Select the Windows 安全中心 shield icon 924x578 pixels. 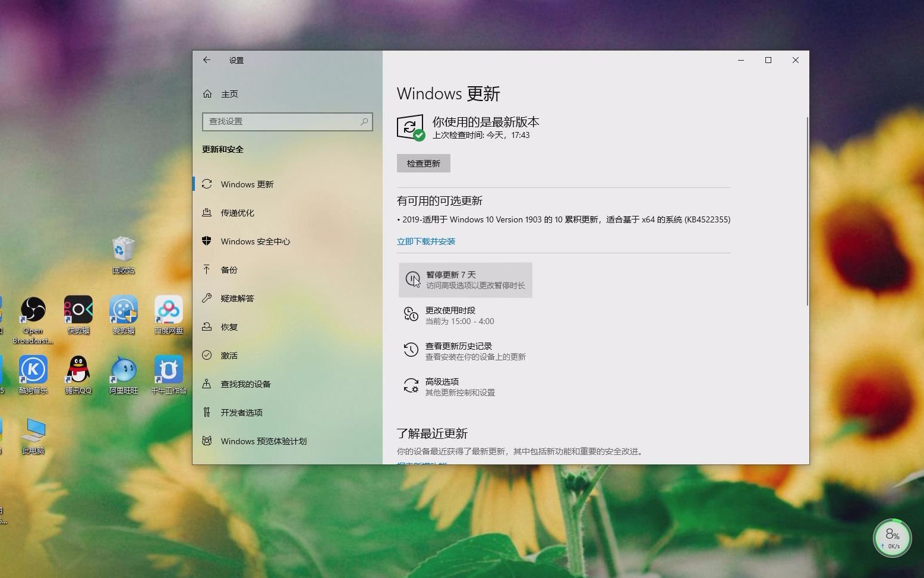[256, 241]
